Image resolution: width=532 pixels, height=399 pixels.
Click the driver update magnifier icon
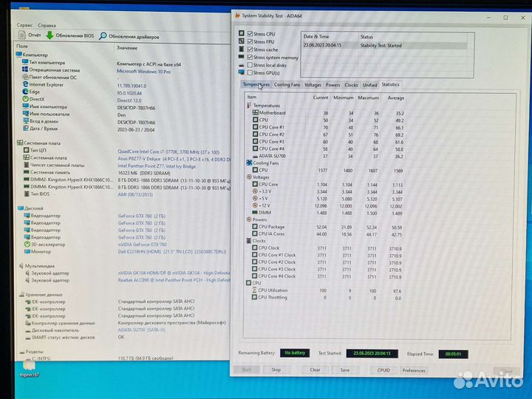coord(103,35)
